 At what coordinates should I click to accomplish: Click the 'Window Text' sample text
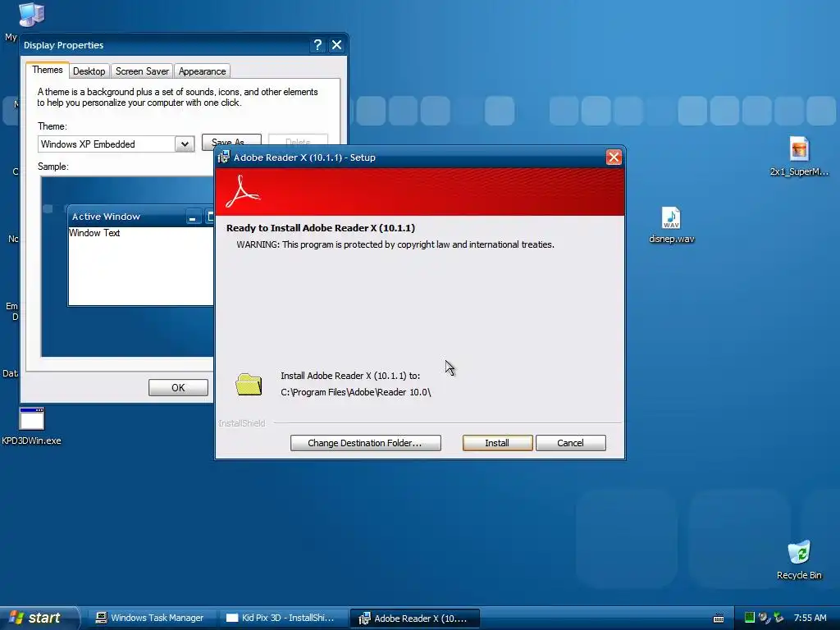click(94, 233)
